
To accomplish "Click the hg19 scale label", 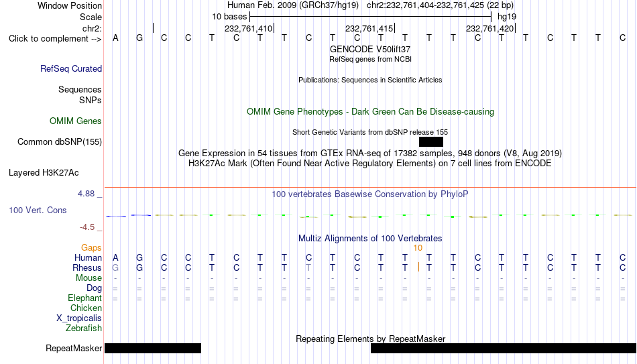I will (x=507, y=17).
